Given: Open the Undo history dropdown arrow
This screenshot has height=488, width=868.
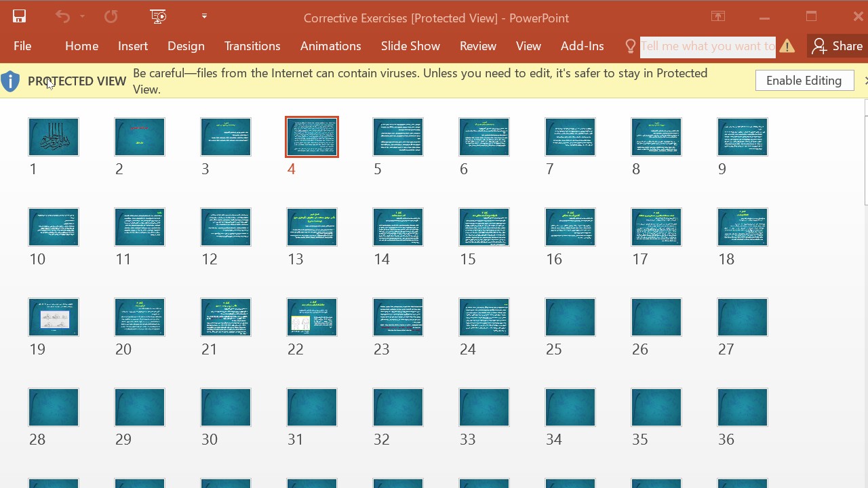Looking at the screenshot, I should tap(82, 16).
